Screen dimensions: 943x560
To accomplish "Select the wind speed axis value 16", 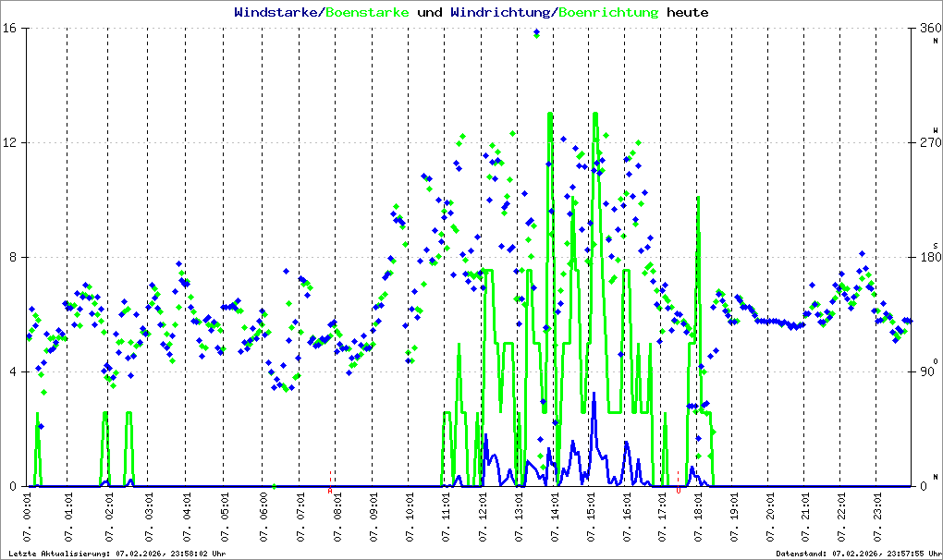I will 8,29.
